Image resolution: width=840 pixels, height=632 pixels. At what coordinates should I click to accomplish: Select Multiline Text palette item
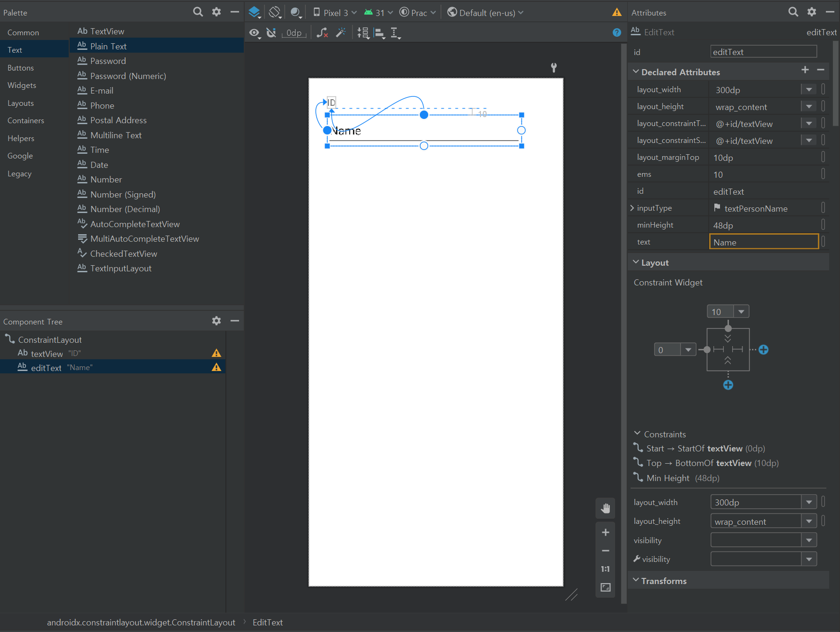157,135
